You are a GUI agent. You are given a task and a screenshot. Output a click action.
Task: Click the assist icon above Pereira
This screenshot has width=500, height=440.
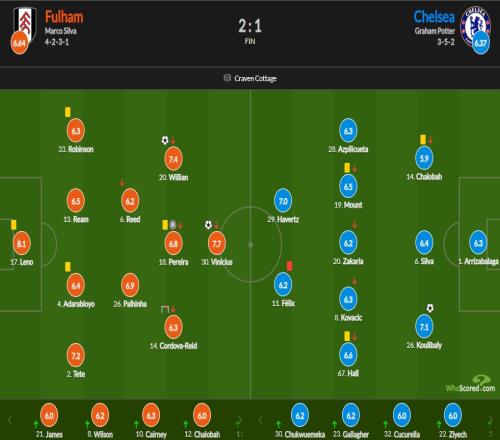tap(172, 225)
